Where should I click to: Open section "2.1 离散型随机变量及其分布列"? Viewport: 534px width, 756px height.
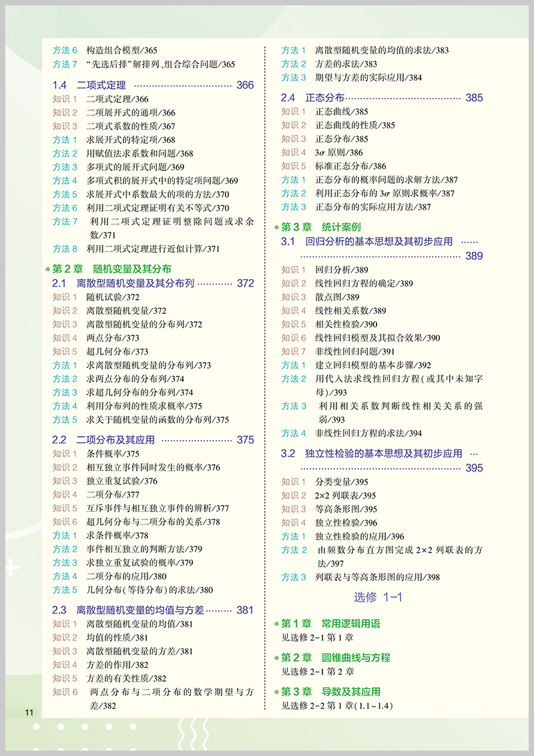(x=153, y=283)
